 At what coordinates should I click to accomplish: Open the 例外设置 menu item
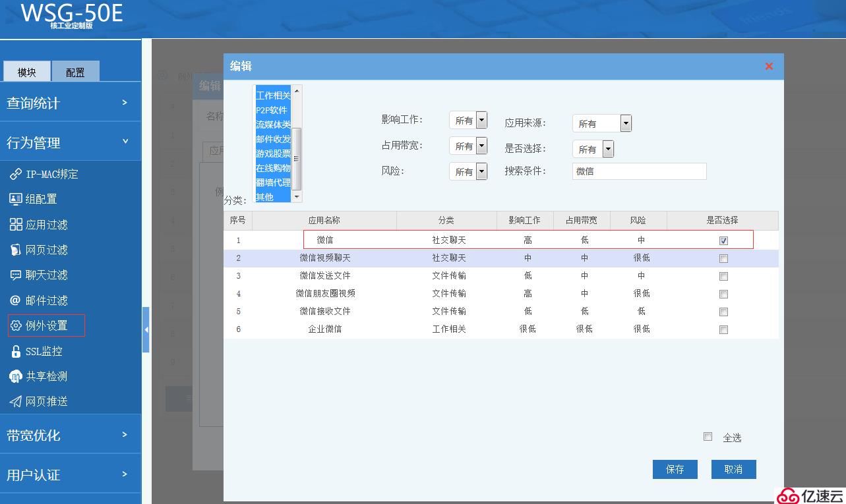coord(47,325)
